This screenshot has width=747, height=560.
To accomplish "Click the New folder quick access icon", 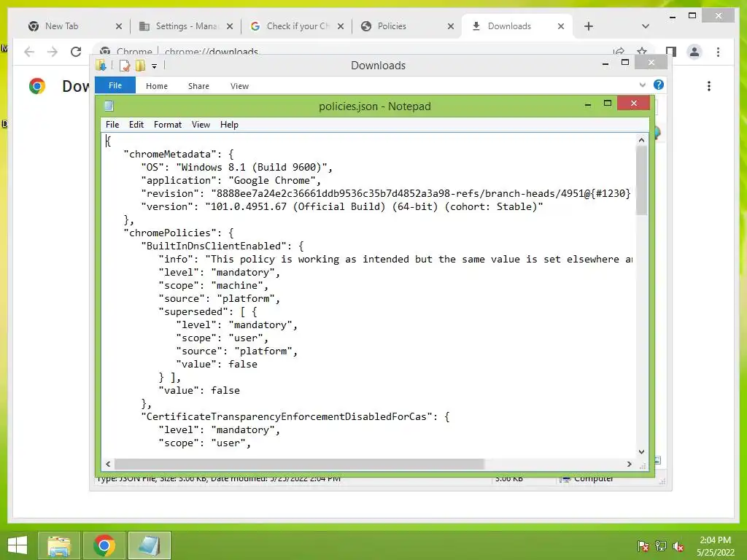I will [140, 65].
